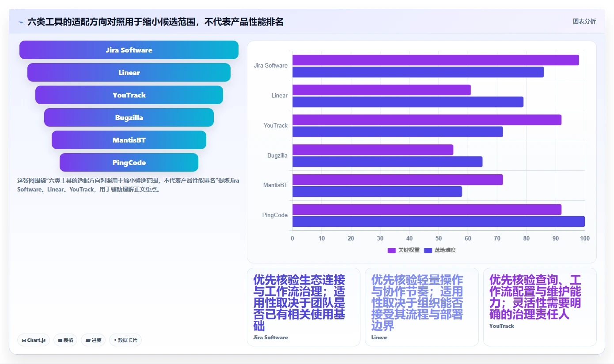Click the purple 关键权重 bar for PingCode
Viewport: 614px width, 364px height.
pos(427,210)
